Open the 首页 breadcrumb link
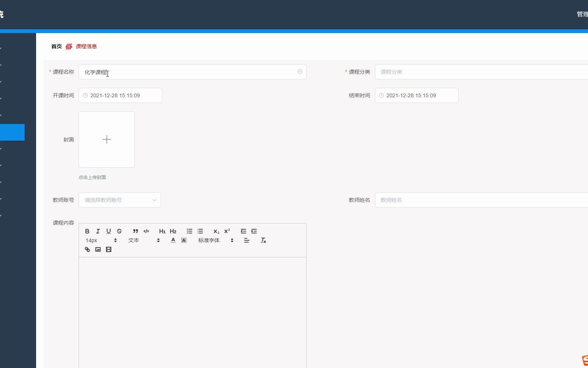Screen dimensions: 588x368 click(56, 46)
